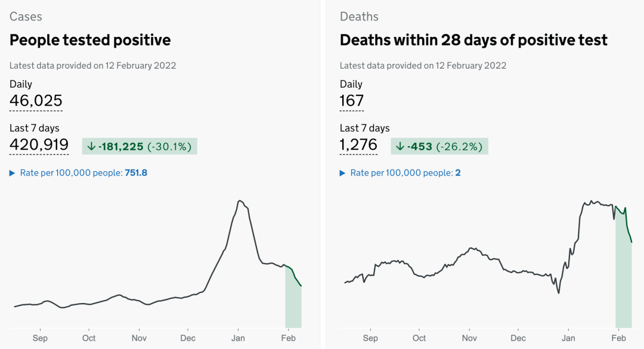Image resolution: width=644 pixels, height=349 pixels.
Task: Open the People tested positive heading
Action: (x=90, y=40)
